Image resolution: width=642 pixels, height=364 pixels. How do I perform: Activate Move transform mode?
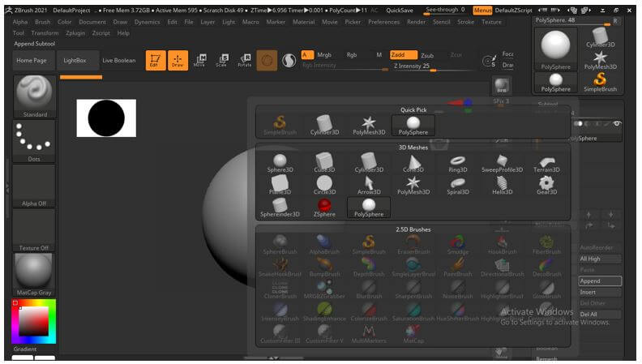tap(199, 60)
